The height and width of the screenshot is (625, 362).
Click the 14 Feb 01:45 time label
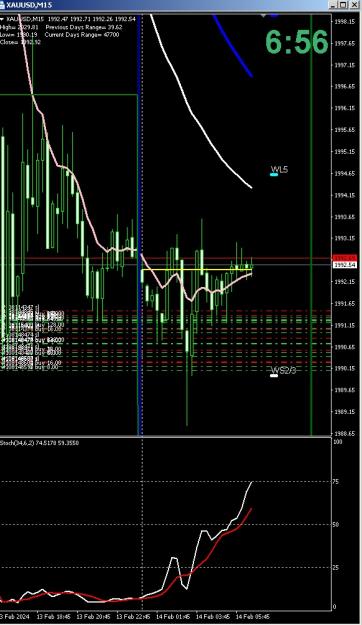pos(173,616)
